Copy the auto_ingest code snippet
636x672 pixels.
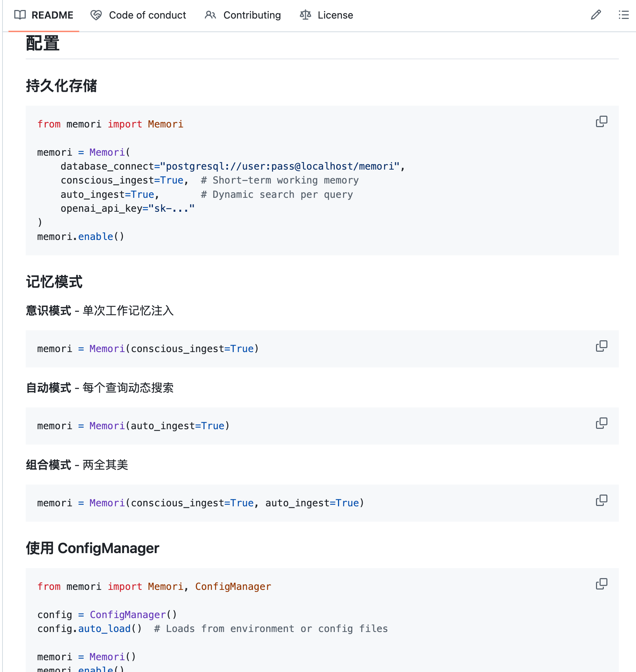tap(602, 423)
